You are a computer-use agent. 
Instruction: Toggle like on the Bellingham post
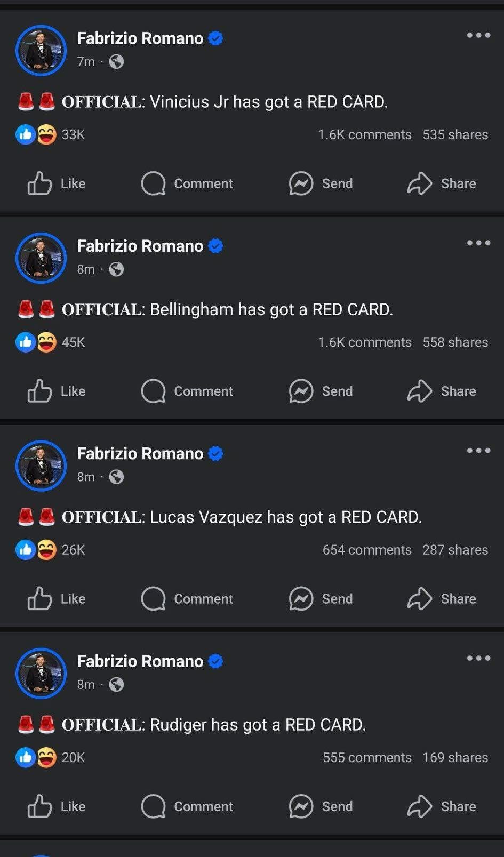(57, 391)
